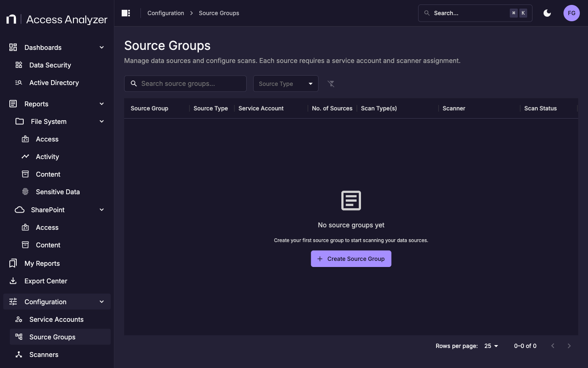The image size is (588, 368).
Task: Open the FG user avatar
Action: [x=571, y=13]
